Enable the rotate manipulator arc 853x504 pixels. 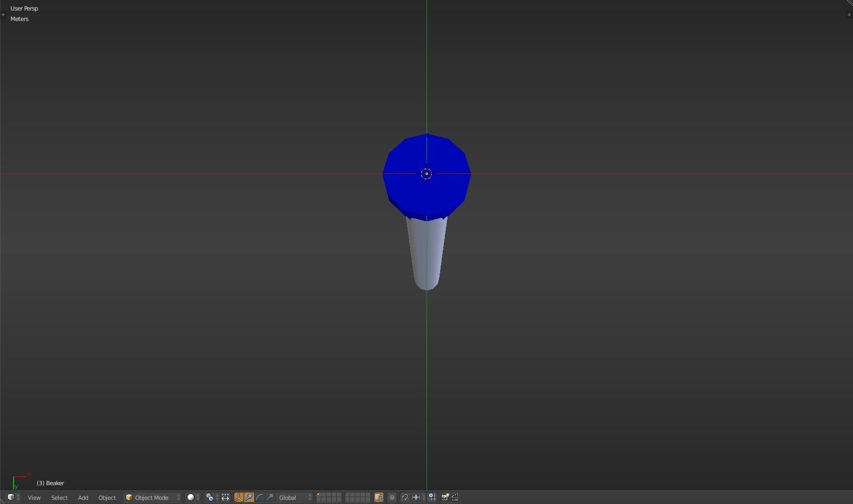click(x=260, y=497)
